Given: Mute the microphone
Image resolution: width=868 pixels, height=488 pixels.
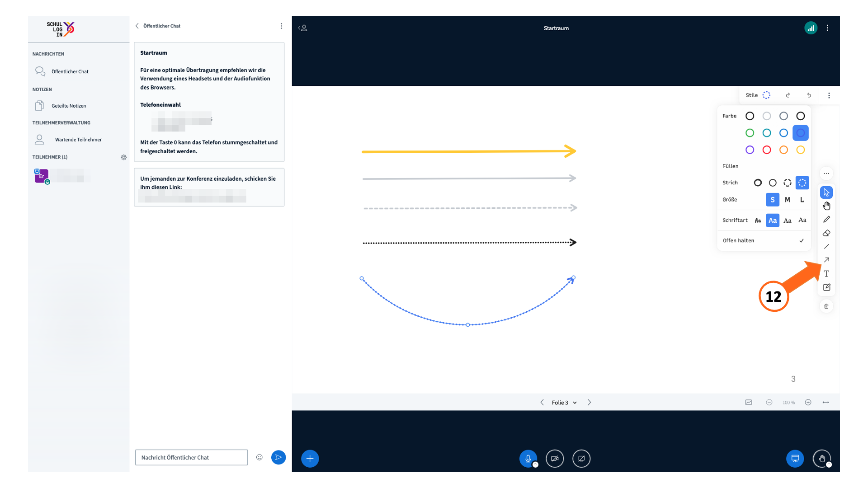Looking at the screenshot, I should [528, 459].
